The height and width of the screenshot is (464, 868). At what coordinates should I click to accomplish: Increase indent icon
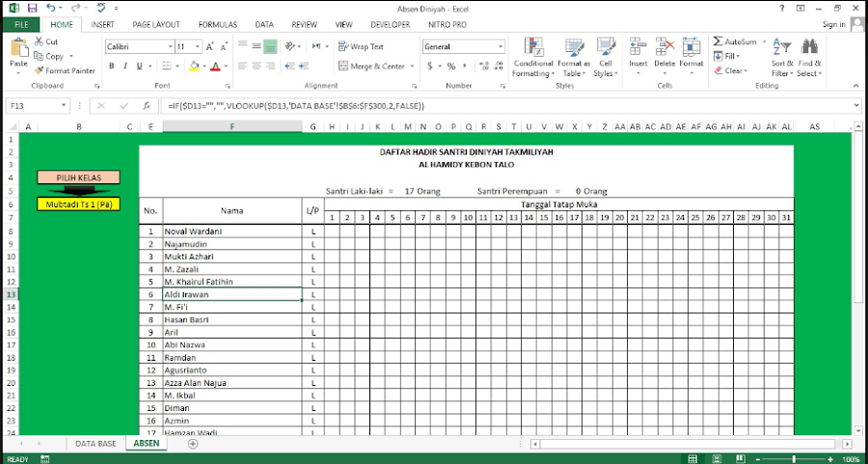305,66
